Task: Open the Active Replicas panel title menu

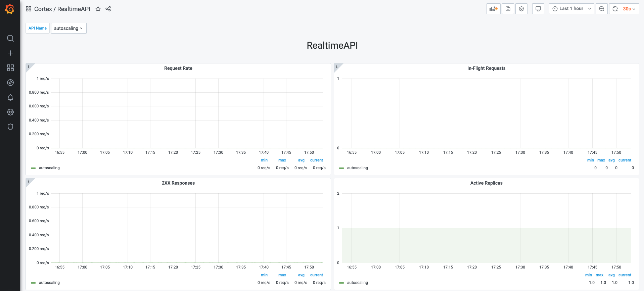Action: [486, 183]
